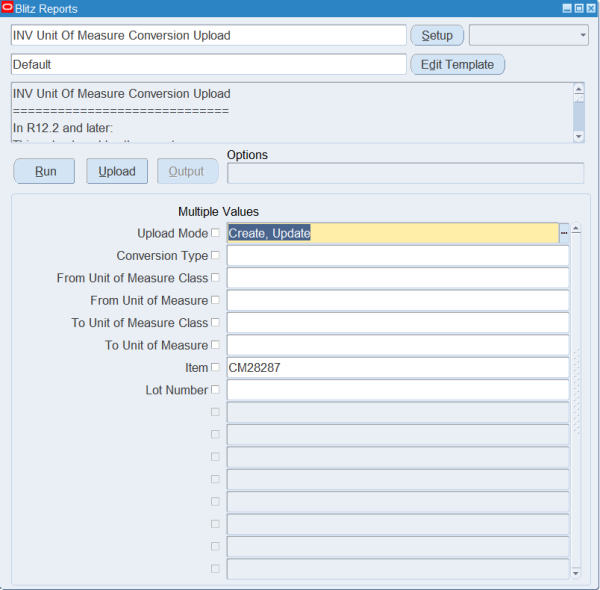Click the description text area
Viewport: 600px width, 590px height.
(x=293, y=112)
